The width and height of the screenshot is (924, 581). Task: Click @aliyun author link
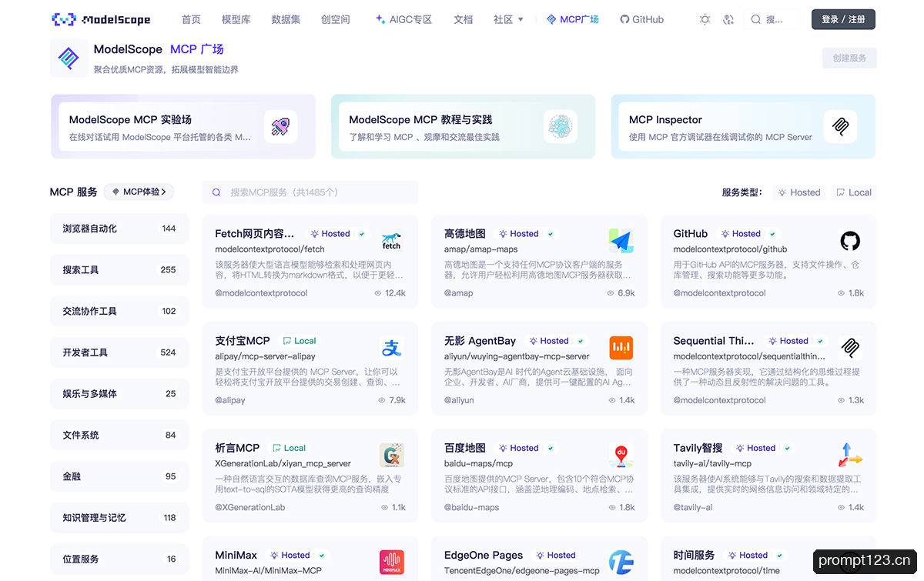point(459,400)
